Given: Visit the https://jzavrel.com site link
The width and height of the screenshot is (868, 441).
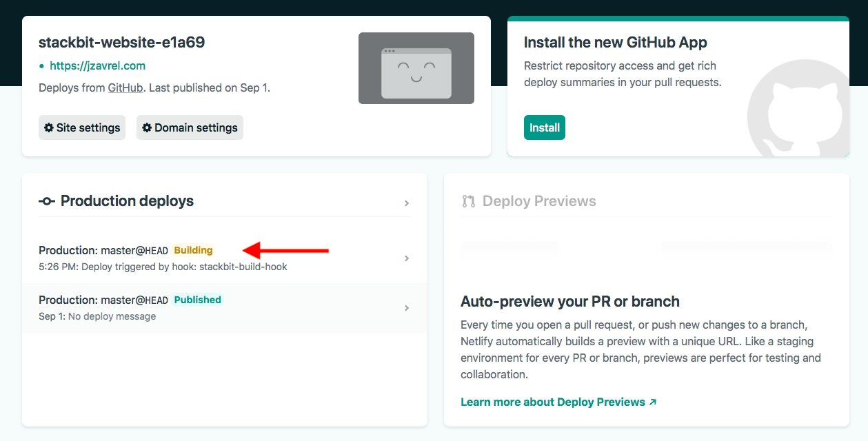Looking at the screenshot, I should click(97, 66).
